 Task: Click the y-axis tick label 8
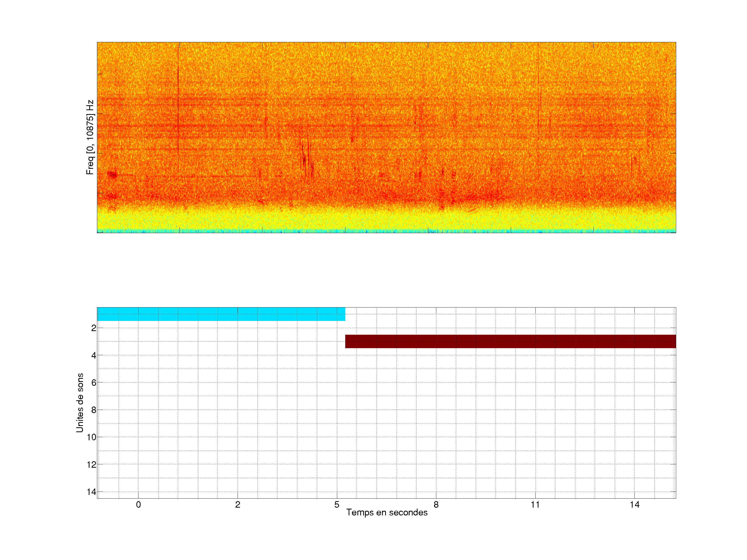pos(94,410)
